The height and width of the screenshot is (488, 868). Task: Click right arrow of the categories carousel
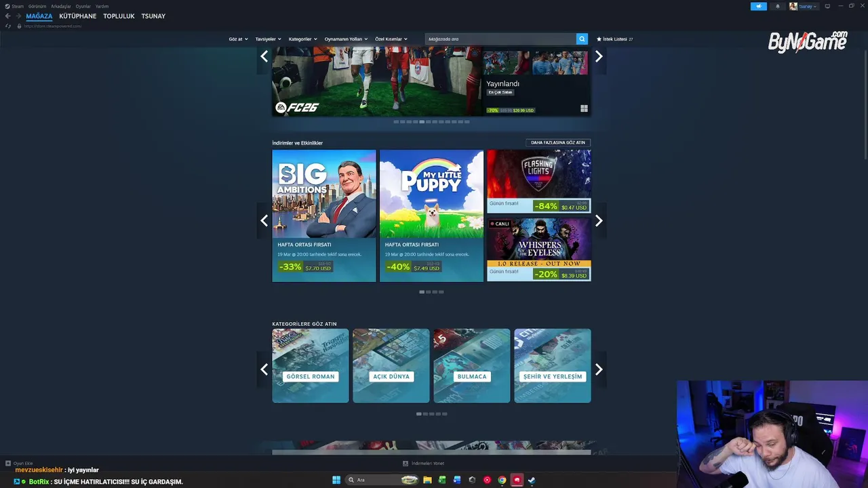[x=599, y=369]
